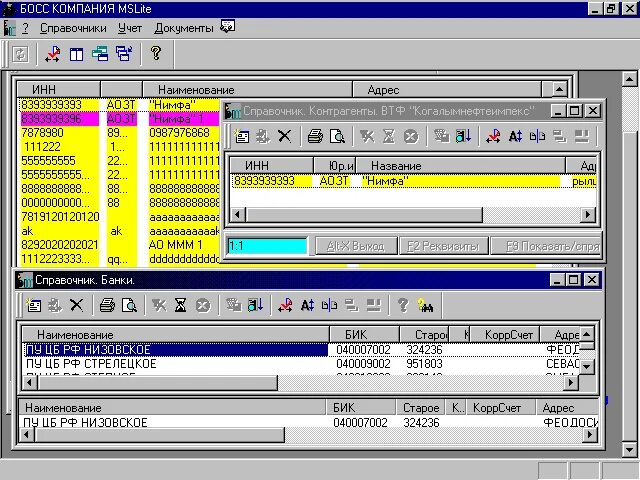Click the БИК column header in Банки grid

tap(364, 335)
